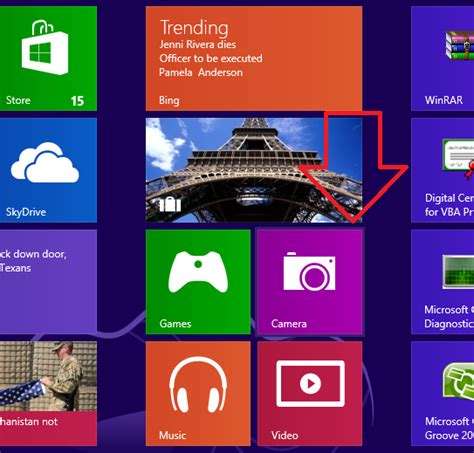Open news tile with soldier folding flag
The height and width of the screenshot is (453, 474).
(48, 393)
